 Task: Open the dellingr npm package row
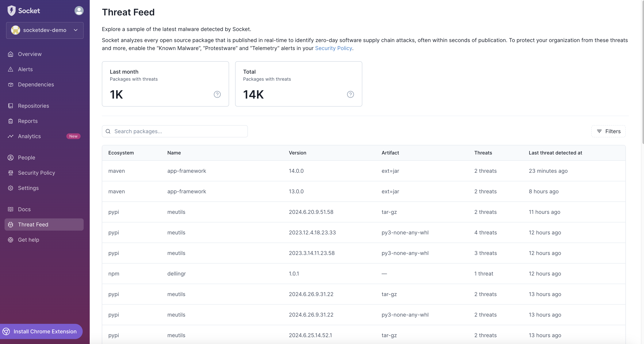pyautogui.click(x=363, y=273)
